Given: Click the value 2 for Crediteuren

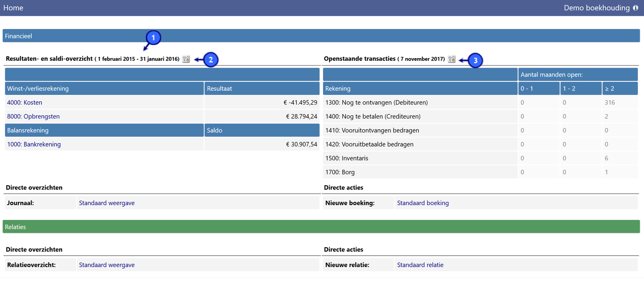Looking at the screenshot, I should [x=606, y=117].
